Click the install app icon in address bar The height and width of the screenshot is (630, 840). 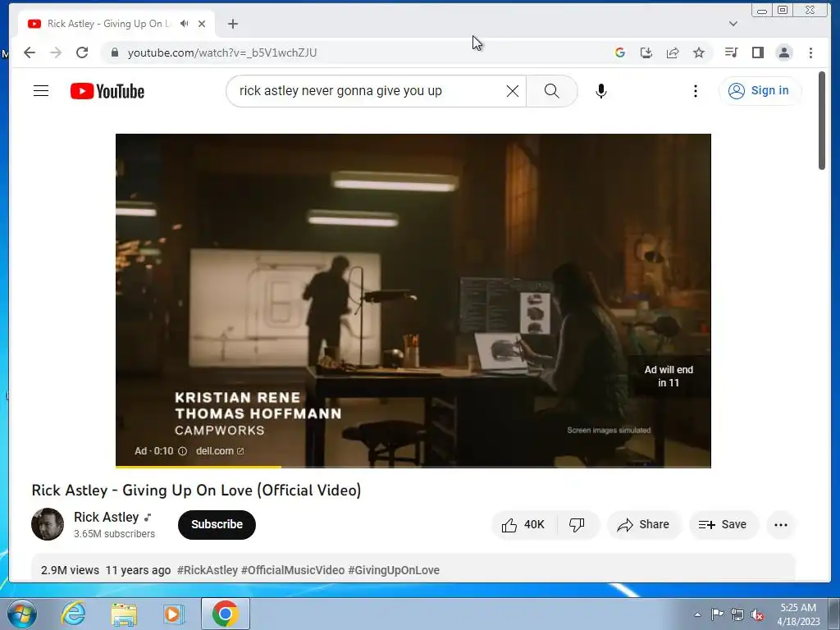[646, 52]
